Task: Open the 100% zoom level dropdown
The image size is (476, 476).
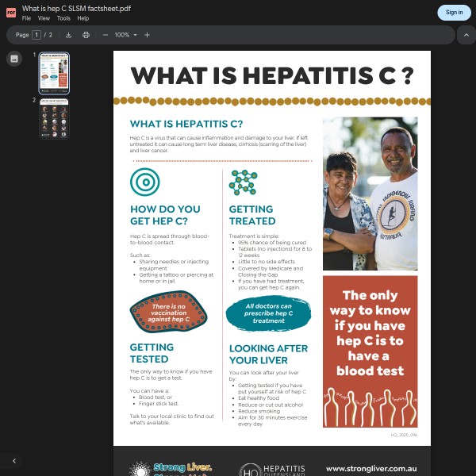Action: pyautogui.click(x=125, y=35)
